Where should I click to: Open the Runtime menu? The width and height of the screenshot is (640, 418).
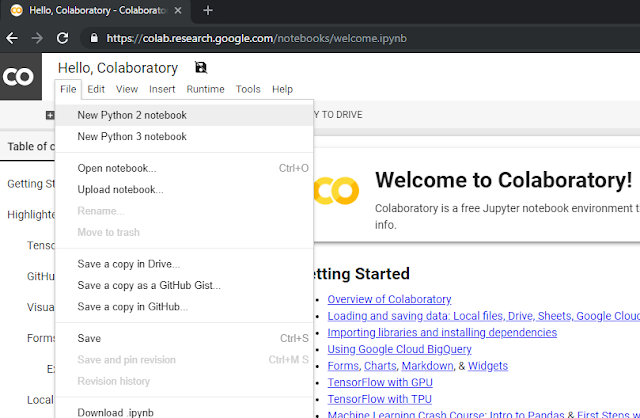click(205, 89)
